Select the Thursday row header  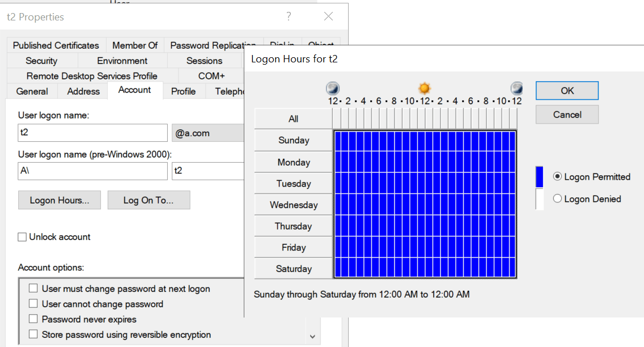click(x=293, y=226)
